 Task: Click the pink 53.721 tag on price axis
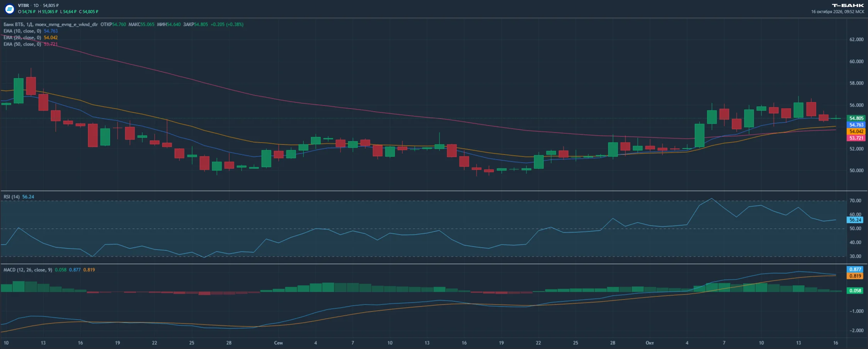(x=856, y=138)
